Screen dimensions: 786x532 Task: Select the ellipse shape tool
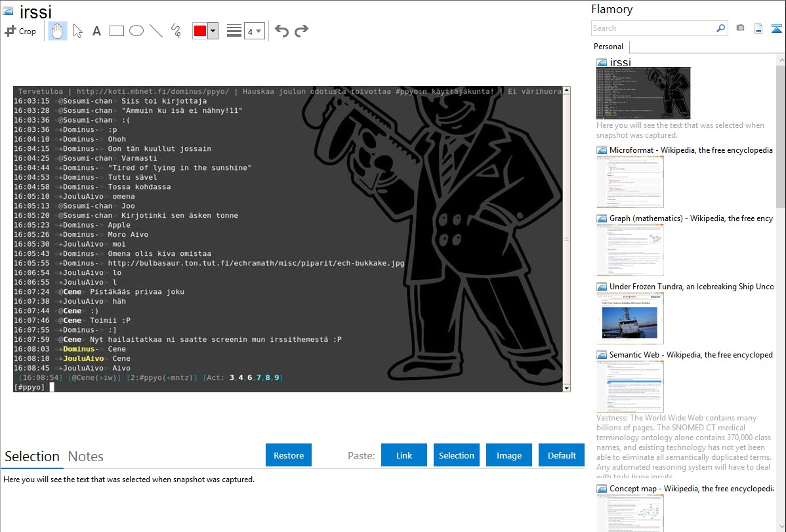(x=136, y=31)
